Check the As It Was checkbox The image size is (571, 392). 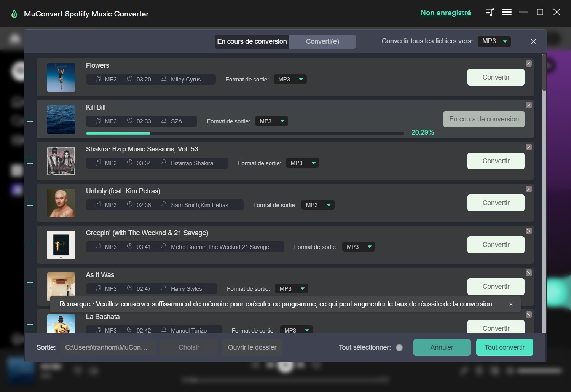coord(30,286)
